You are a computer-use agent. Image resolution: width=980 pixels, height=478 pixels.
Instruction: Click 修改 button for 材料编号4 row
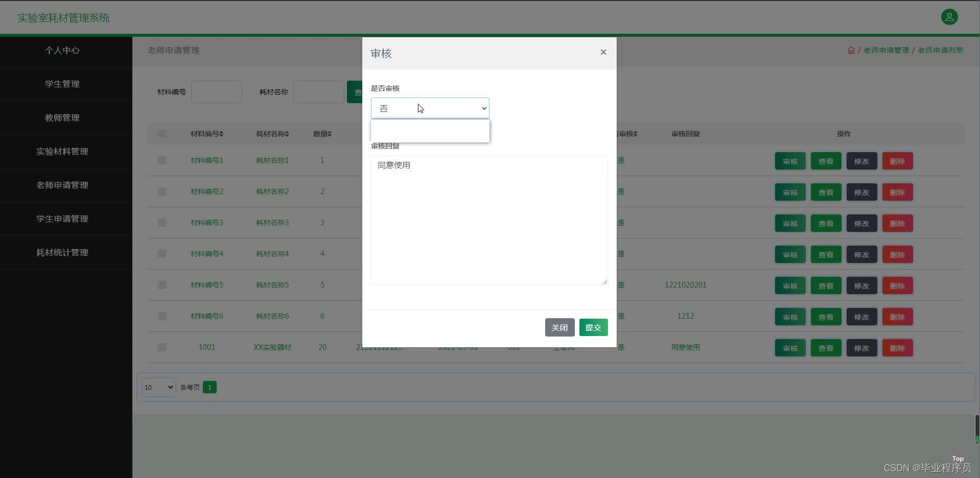[861, 254]
